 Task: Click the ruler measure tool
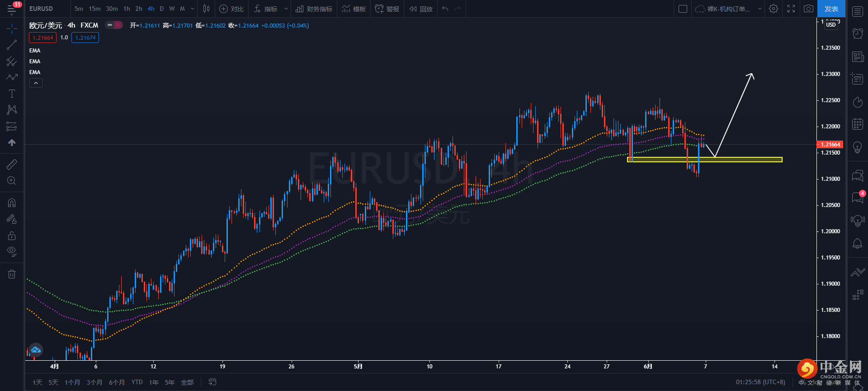[x=12, y=165]
